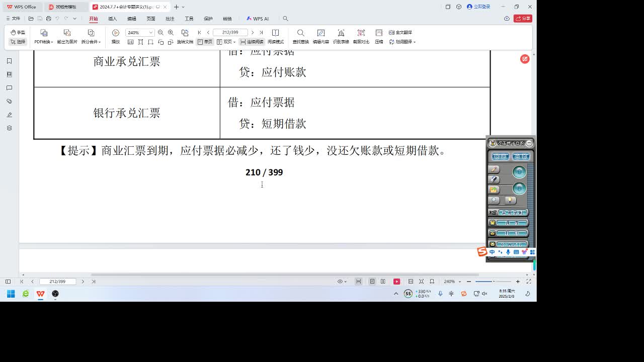Open the 拆分合并 dropdown

coord(91,42)
